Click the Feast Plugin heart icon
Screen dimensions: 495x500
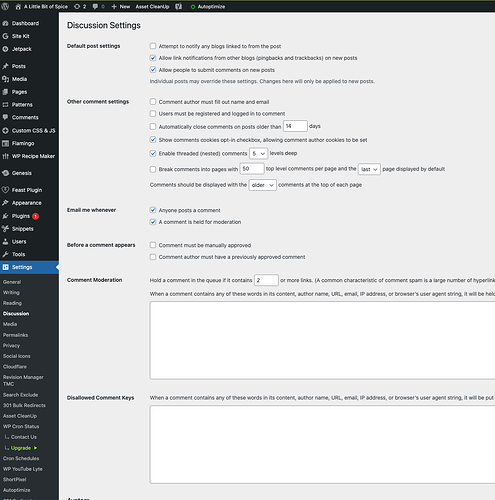tap(5, 190)
